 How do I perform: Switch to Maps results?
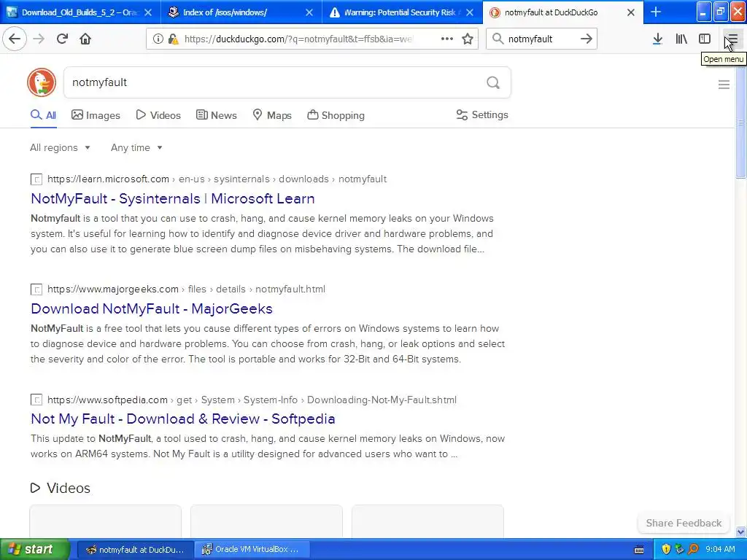click(272, 115)
